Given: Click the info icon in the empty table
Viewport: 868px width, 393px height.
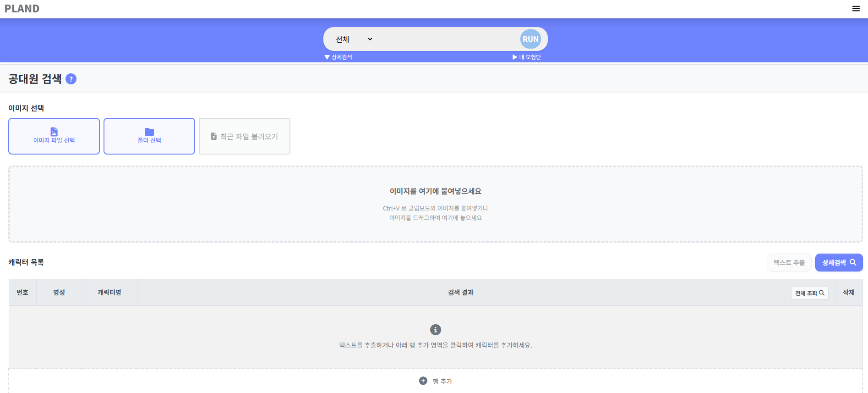Looking at the screenshot, I should 435,330.
